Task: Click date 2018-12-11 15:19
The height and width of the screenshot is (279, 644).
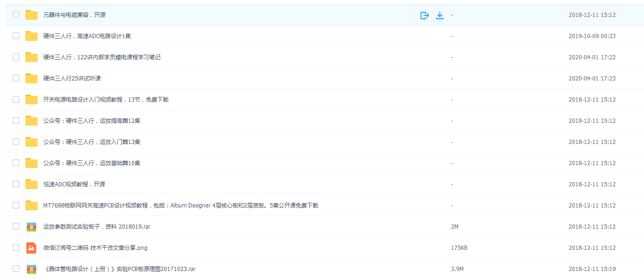Action: 592,269
